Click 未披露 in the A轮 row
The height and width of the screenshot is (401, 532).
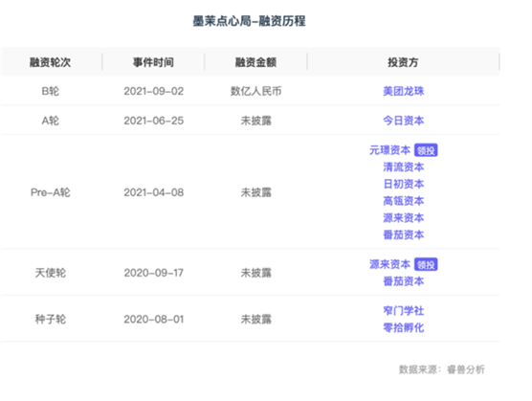pyautogui.click(x=255, y=121)
